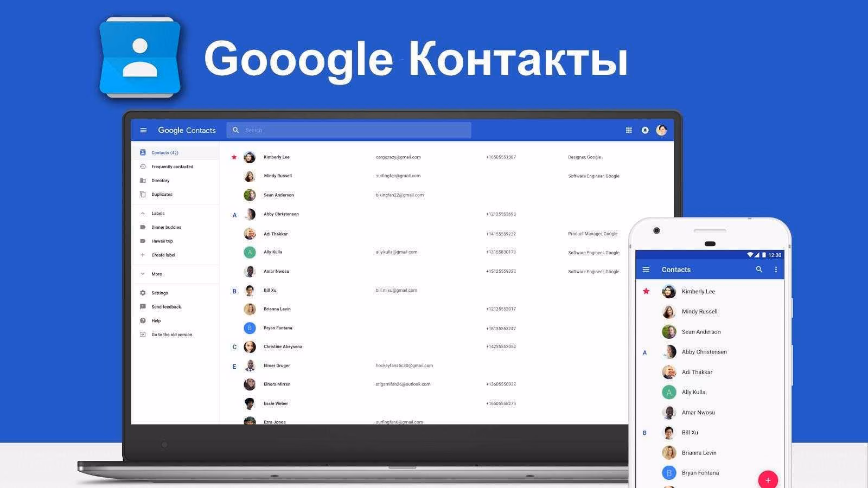The image size is (868, 488).
Task: Open the three-dot overflow menu on phone
Action: (776, 269)
